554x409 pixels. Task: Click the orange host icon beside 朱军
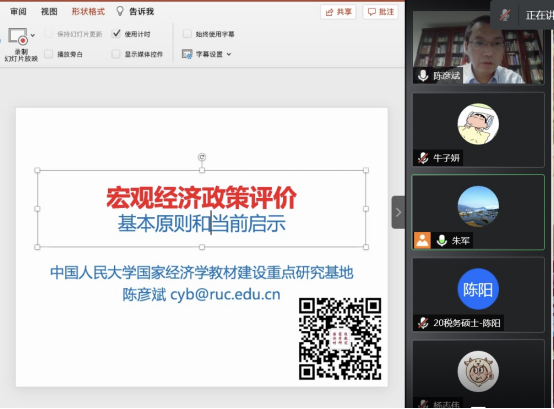422,241
